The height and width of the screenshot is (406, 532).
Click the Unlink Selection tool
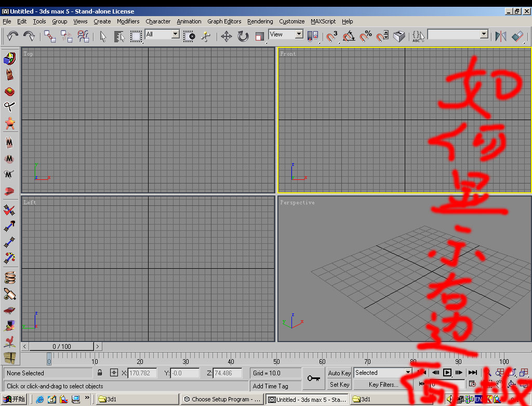(x=66, y=36)
